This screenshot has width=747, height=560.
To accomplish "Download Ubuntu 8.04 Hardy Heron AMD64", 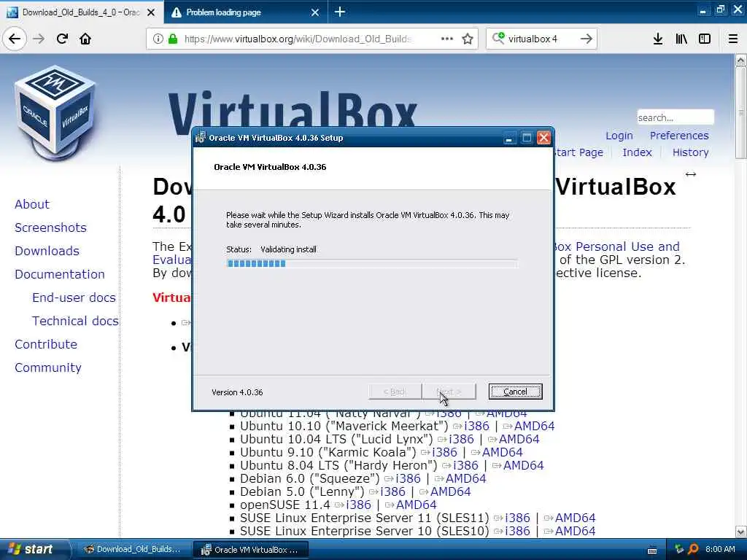I will (523, 465).
